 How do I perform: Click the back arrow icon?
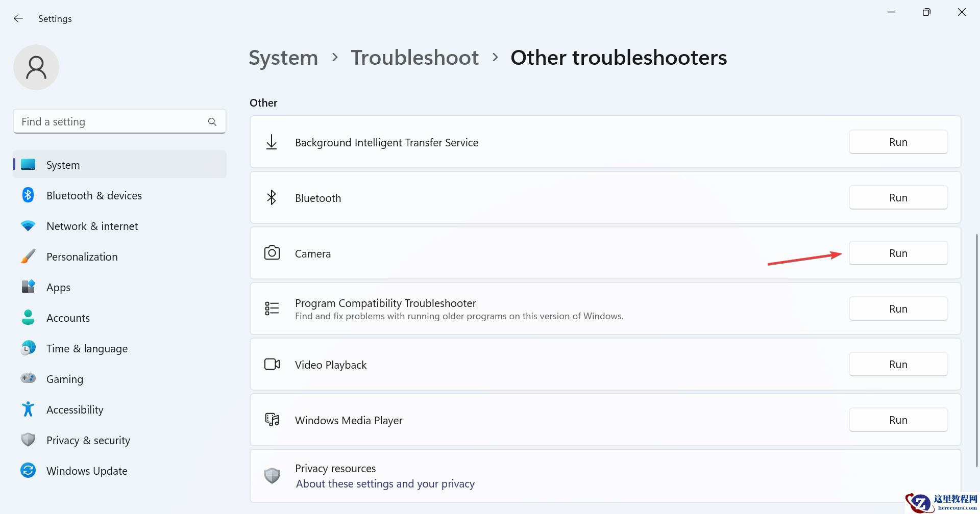click(18, 18)
